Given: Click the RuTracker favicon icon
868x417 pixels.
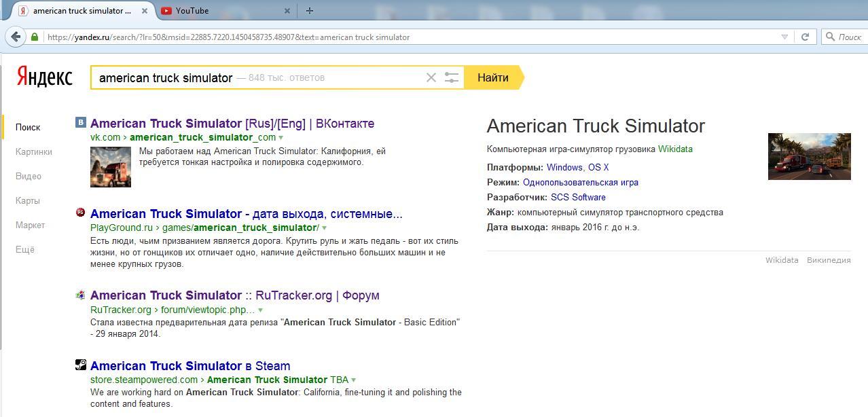Looking at the screenshot, I should [x=81, y=295].
